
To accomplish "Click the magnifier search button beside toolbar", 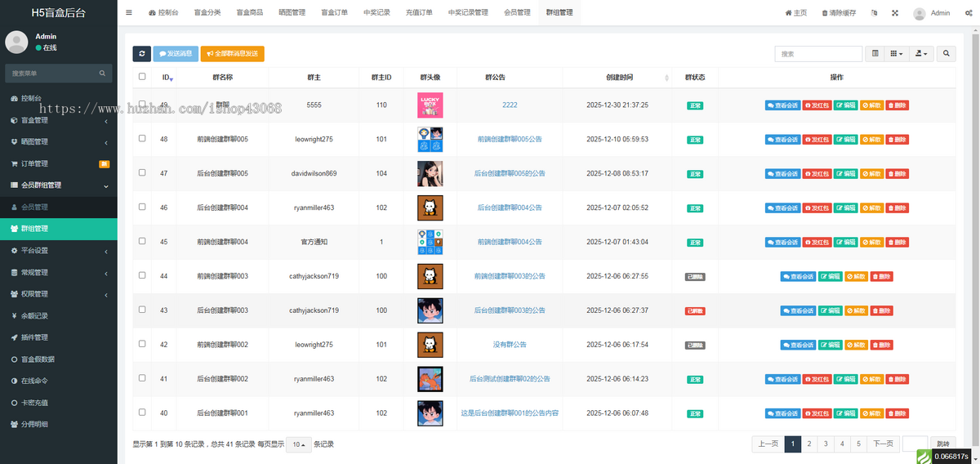I will (947, 54).
